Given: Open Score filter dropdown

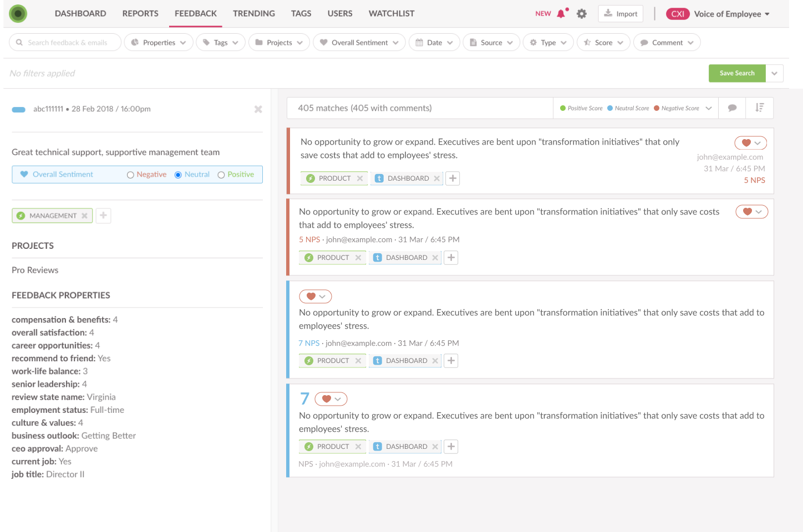Looking at the screenshot, I should pyautogui.click(x=603, y=42).
